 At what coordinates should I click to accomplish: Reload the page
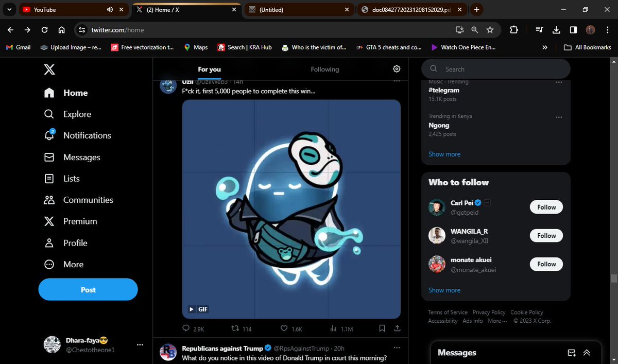[x=44, y=30]
